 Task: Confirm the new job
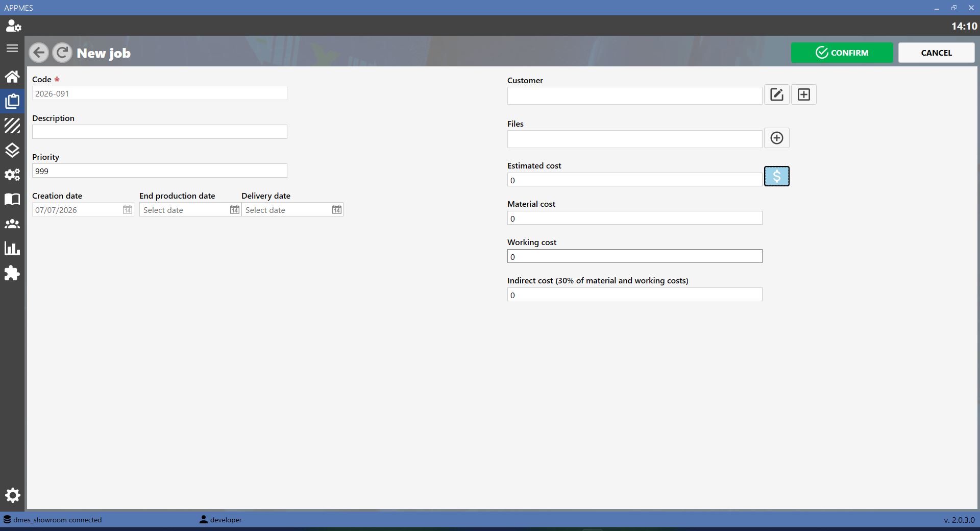(x=842, y=53)
